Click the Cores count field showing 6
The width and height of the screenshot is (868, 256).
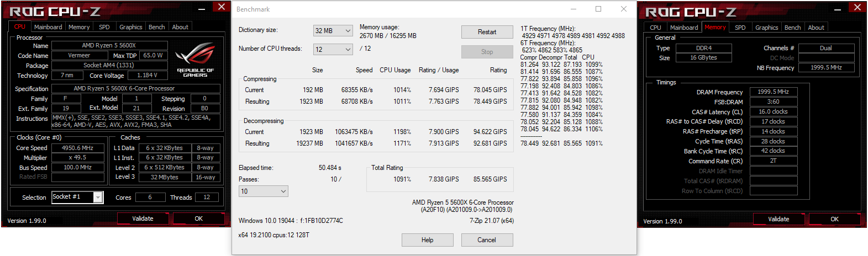[x=150, y=197]
